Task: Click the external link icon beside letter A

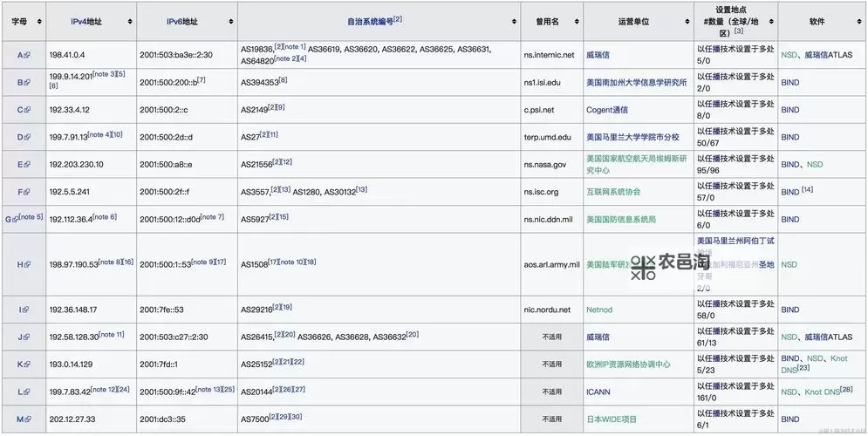Action: point(28,55)
